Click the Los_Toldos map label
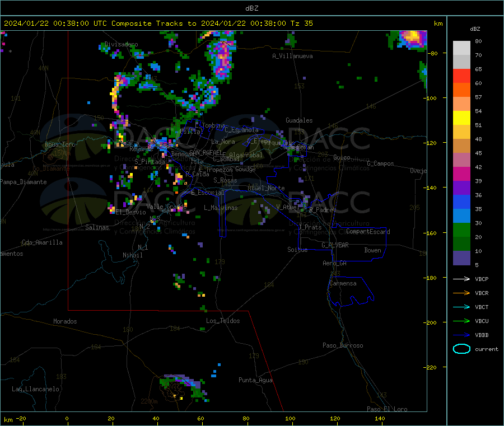This screenshot has height=426, width=504. (223, 321)
